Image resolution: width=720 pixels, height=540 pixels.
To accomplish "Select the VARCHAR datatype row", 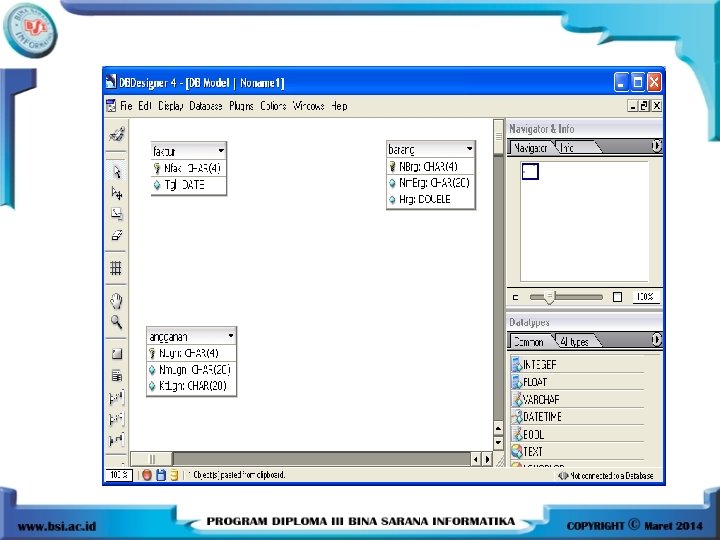I will pos(578,399).
